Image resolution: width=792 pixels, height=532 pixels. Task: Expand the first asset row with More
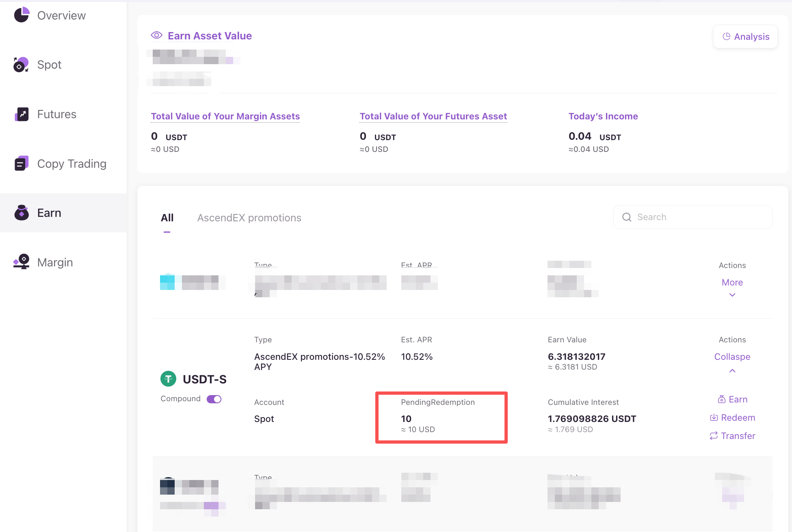click(x=732, y=282)
